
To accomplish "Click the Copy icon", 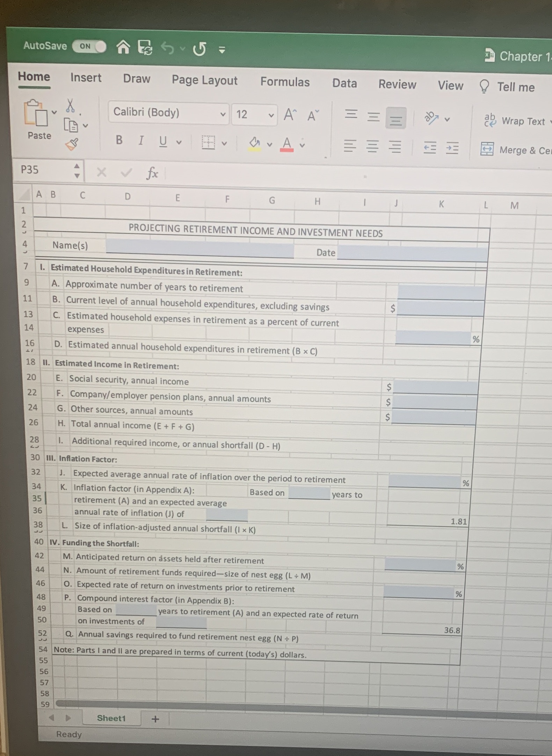I will 71,125.
